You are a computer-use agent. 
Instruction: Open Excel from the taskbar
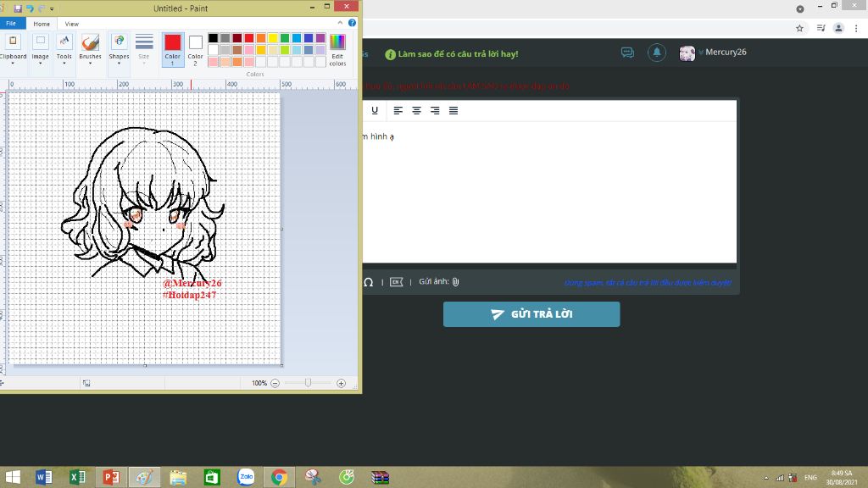click(77, 477)
